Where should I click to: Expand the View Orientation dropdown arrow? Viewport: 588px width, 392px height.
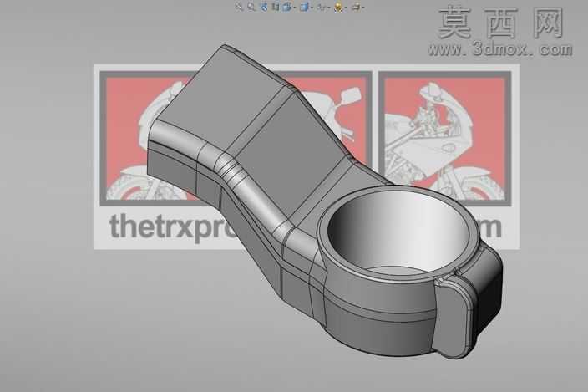(294, 8)
